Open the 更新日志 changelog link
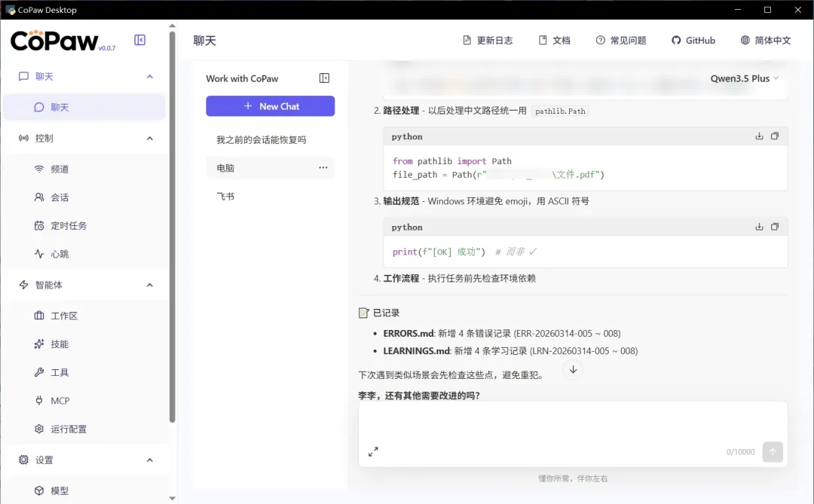Image resolution: width=814 pixels, height=504 pixels. (x=488, y=41)
